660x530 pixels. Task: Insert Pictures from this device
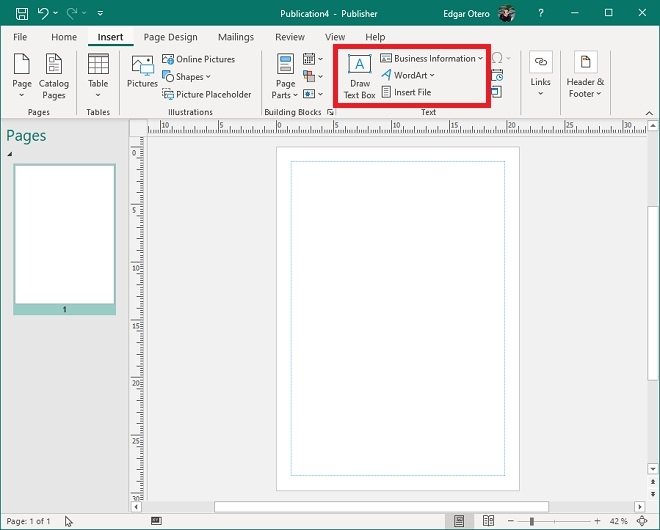142,72
